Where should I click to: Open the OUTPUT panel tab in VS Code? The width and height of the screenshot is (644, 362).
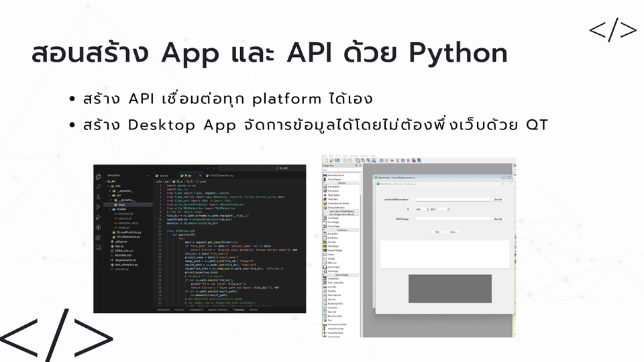[180, 310]
